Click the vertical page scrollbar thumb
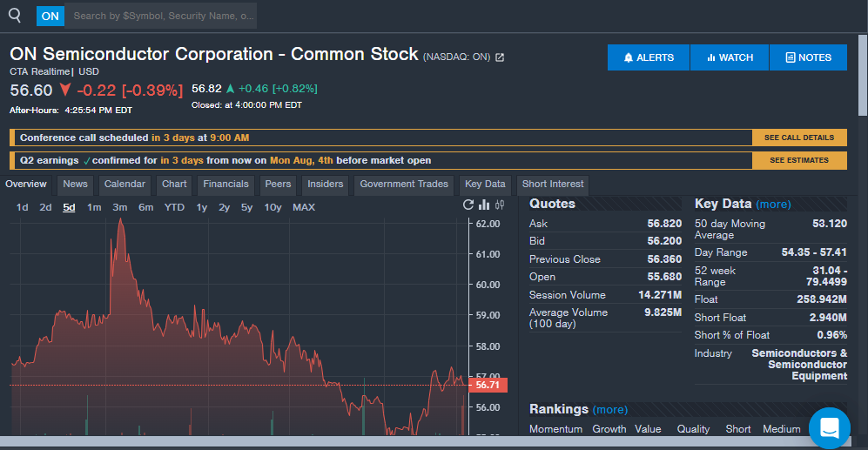The image size is (868, 450). click(x=863, y=75)
